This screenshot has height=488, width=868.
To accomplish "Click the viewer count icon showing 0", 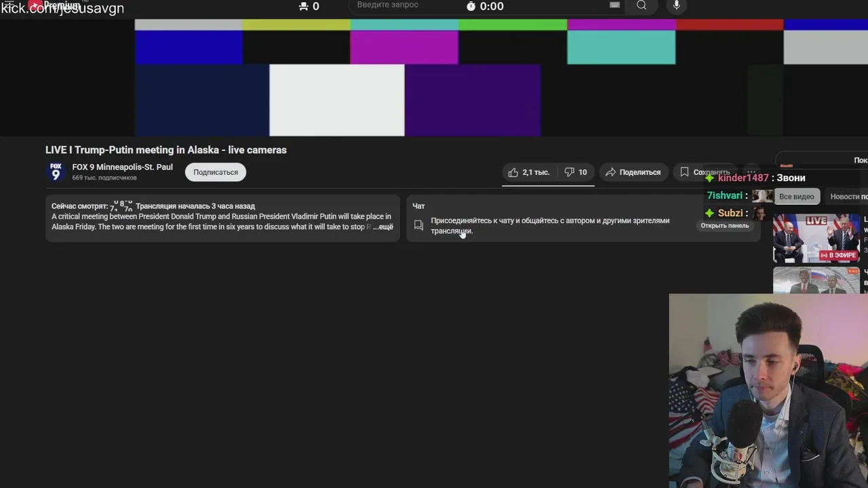I will pyautogui.click(x=303, y=6).
